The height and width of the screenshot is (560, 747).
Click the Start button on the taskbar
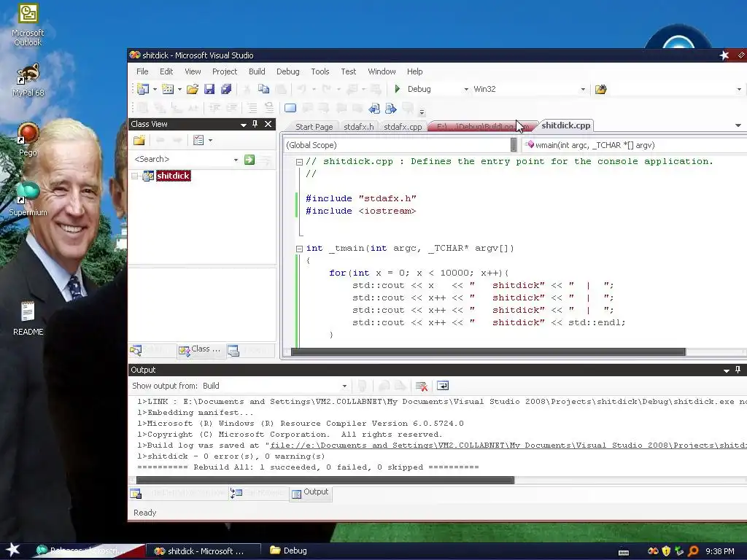12,550
